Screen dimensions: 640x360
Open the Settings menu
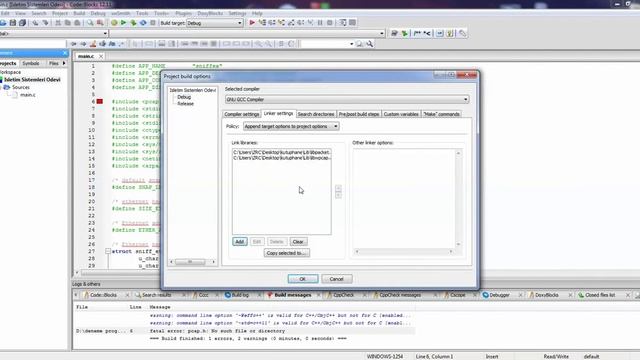pyautogui.click(x=237, y=13)
